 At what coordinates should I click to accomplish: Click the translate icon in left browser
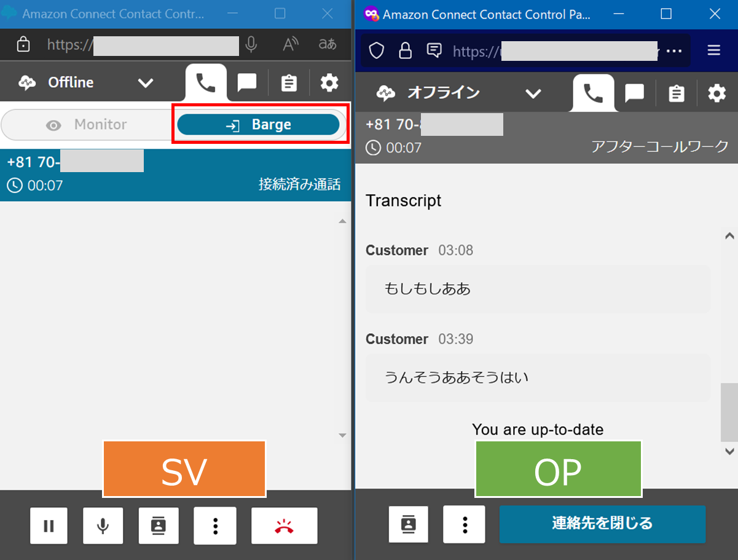click(x=328, y=44)
